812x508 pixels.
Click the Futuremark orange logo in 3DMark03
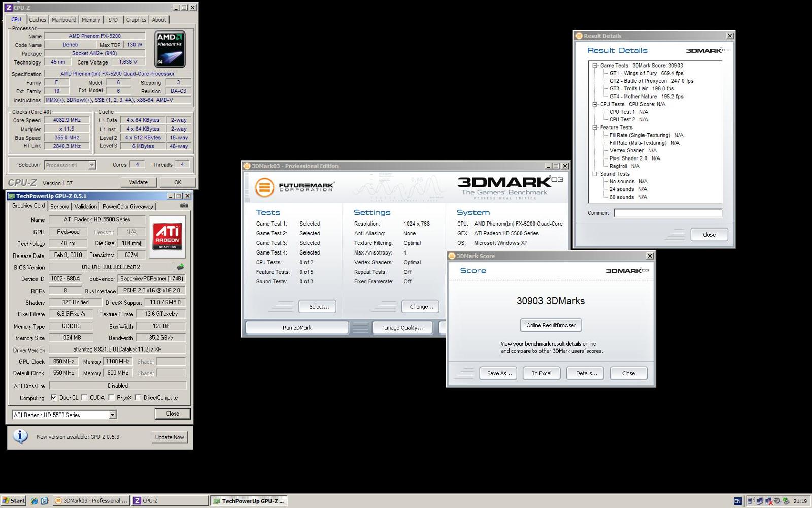point(264,187)
